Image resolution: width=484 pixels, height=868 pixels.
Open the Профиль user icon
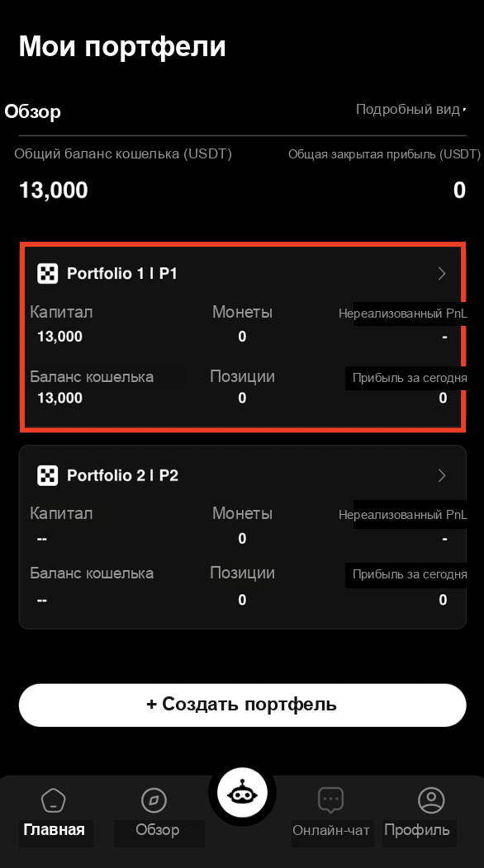click(431, 800)
